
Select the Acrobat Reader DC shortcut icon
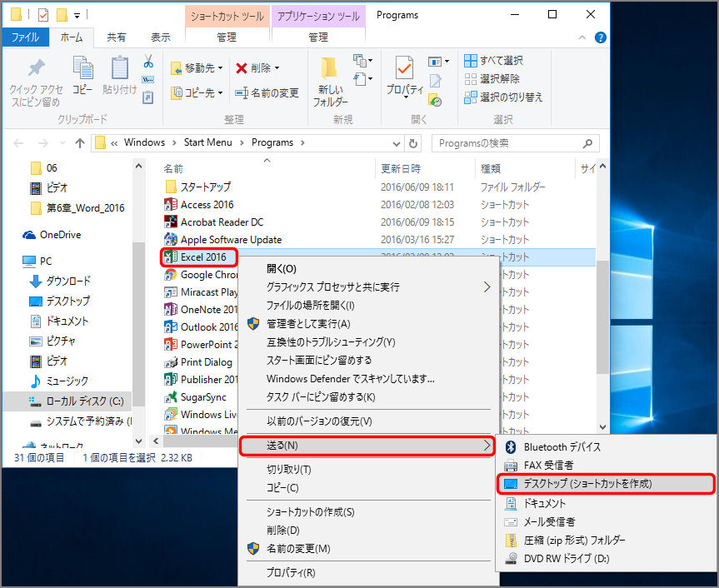171,222
